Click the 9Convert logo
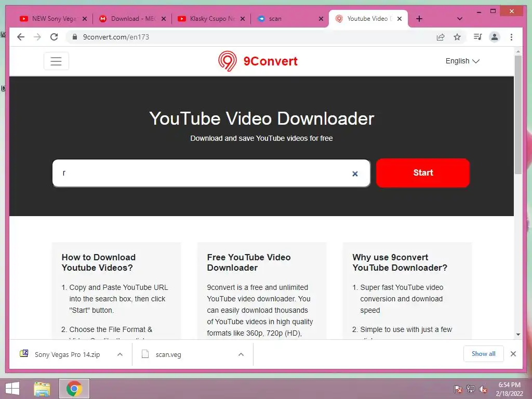Screen dimensions: 532x399 click(x=258, y=61)
